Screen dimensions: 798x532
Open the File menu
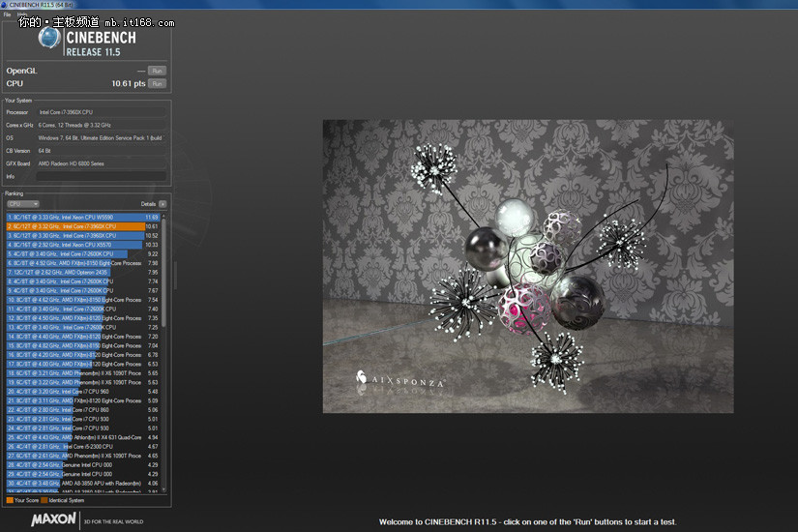tap(7, 15)
